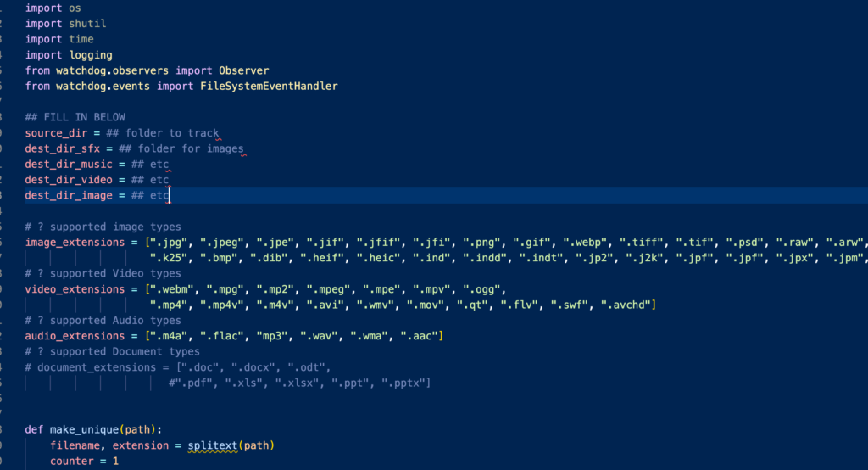Image resolution: width=868 pixels, height=470 pixels.
Task: Place cursor after dest_dir_image etc comment
Action: coord(170,196)
